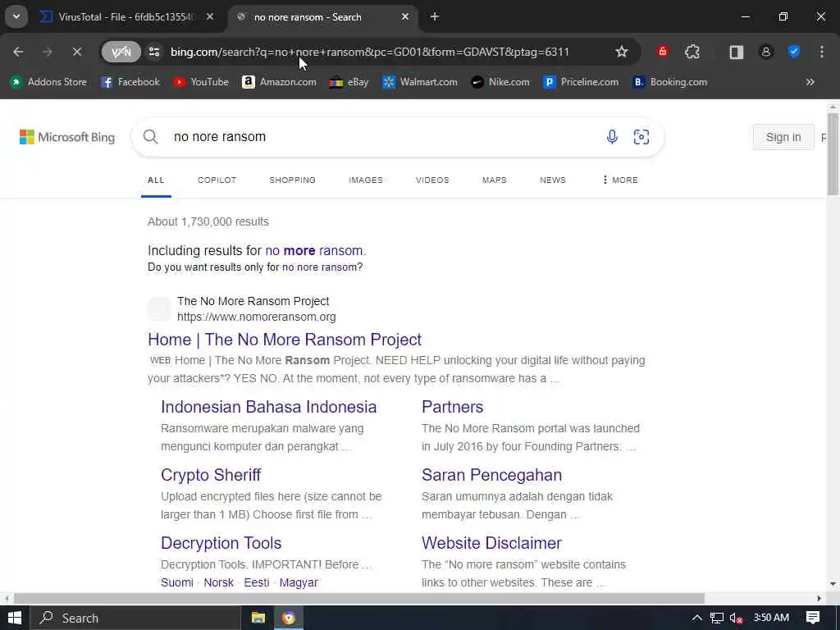Select the ALL results tab

(156, 180)
